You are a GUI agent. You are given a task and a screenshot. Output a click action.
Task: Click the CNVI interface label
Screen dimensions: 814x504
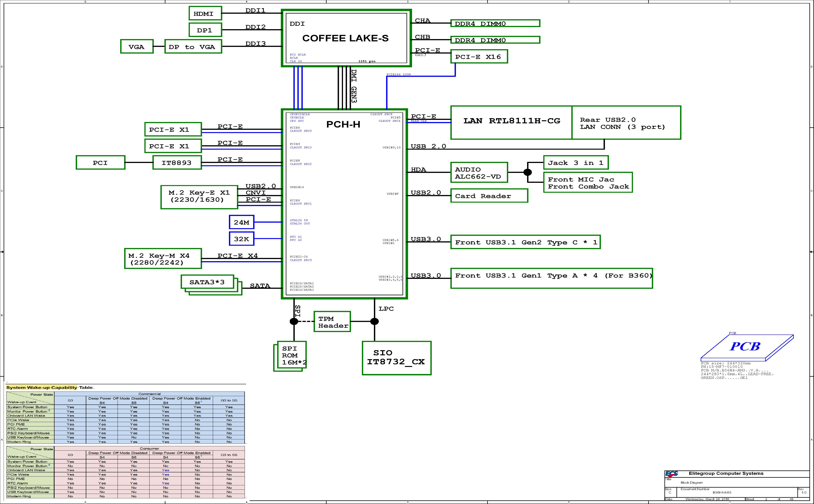click(x=256, y=193)
